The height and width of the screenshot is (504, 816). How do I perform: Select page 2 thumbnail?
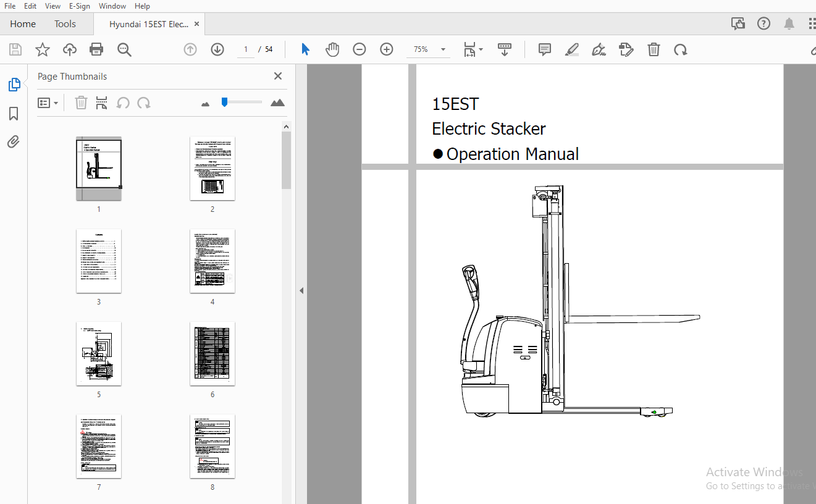click(212, 169)
